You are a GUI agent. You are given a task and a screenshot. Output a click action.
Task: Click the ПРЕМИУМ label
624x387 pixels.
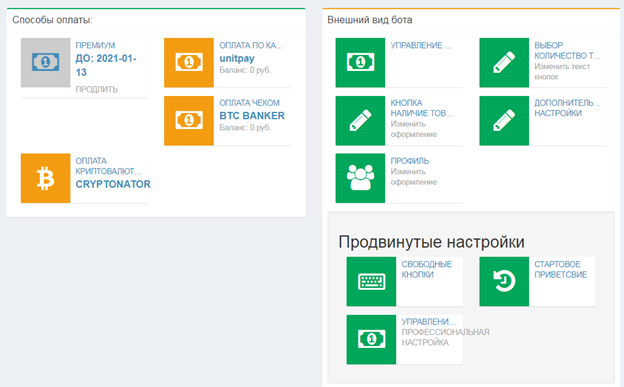[95, 45]
